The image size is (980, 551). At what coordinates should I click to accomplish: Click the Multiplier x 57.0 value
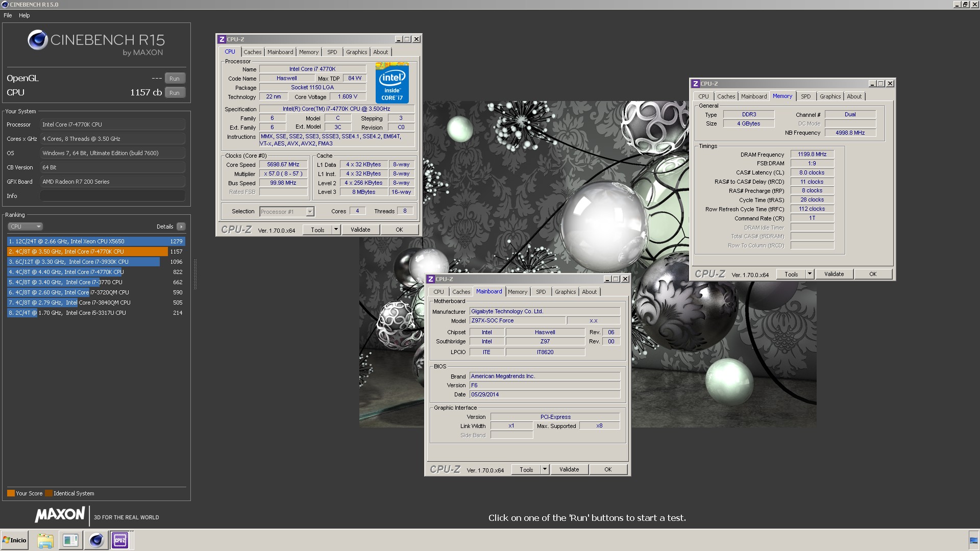point(283,174)
